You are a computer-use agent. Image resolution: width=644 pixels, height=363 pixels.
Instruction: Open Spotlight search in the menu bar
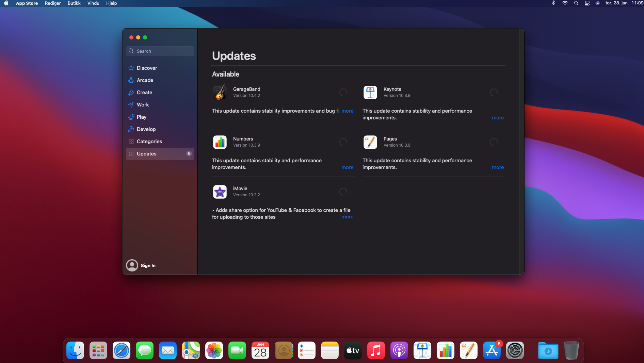click(x=576, y=3)
